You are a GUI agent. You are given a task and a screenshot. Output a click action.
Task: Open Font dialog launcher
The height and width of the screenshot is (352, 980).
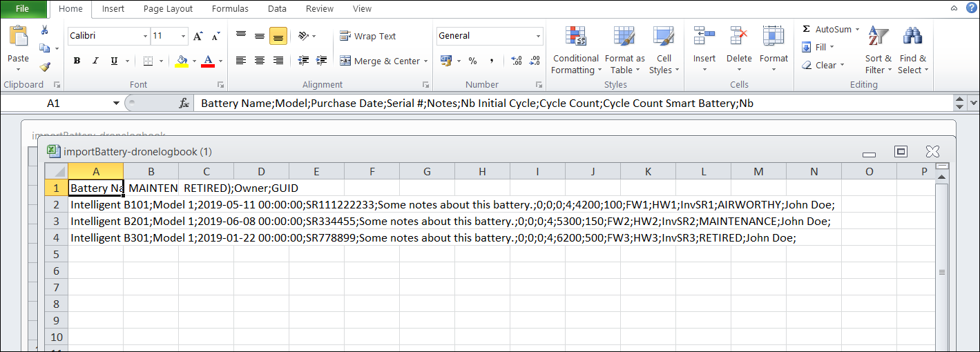tap(220, 85)
